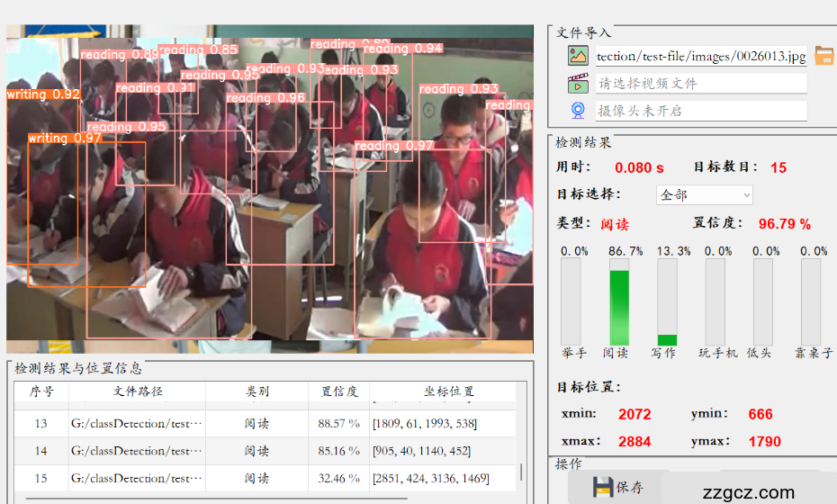Click the 低头 progress bar
The width and height of the screenshot is (837, 504).
point(763,302)
